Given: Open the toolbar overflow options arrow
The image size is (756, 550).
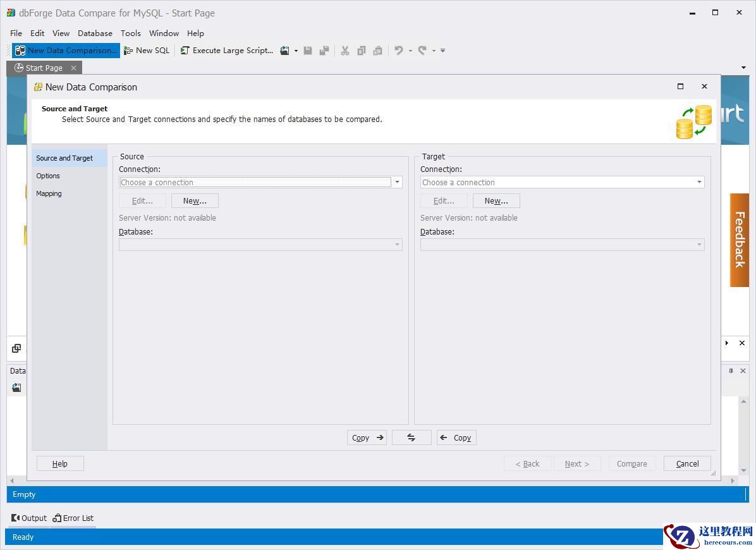Looking at the screenshot, I should pyautogui.click(x=442, y=51).
